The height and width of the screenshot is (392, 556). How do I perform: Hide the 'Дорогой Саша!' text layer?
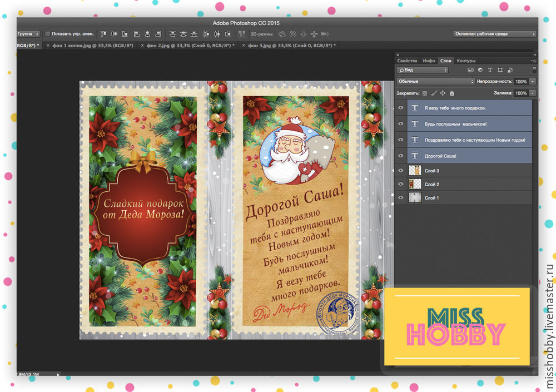(401, 156)
